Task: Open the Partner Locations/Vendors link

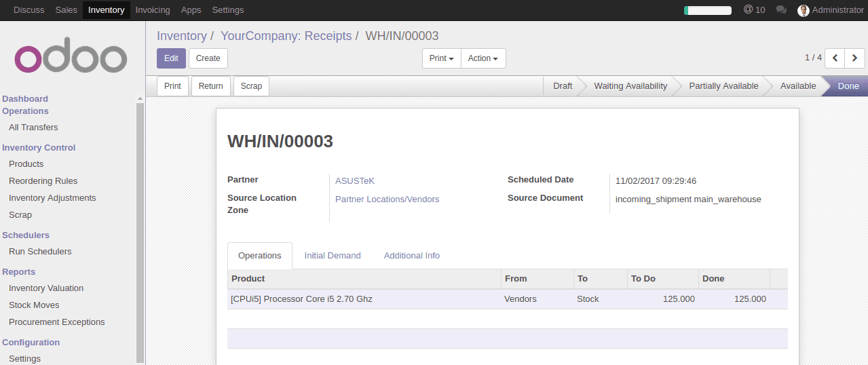Action: click(387, 199)
